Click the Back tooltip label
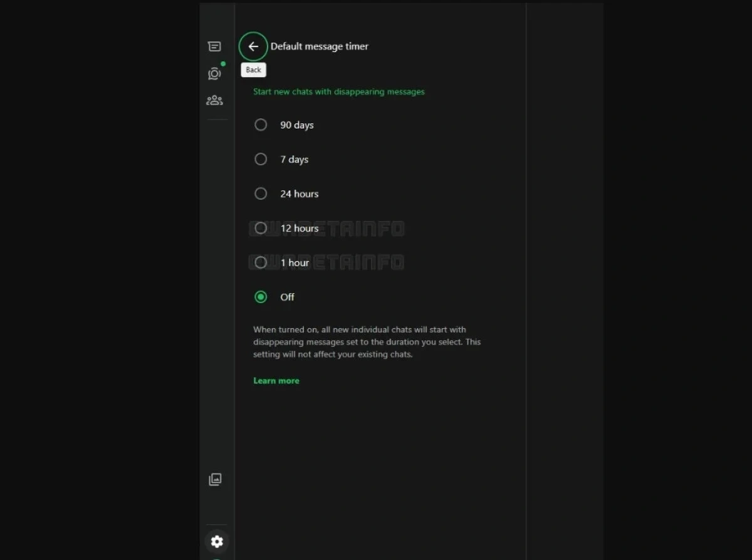 (x=253, y=70)
